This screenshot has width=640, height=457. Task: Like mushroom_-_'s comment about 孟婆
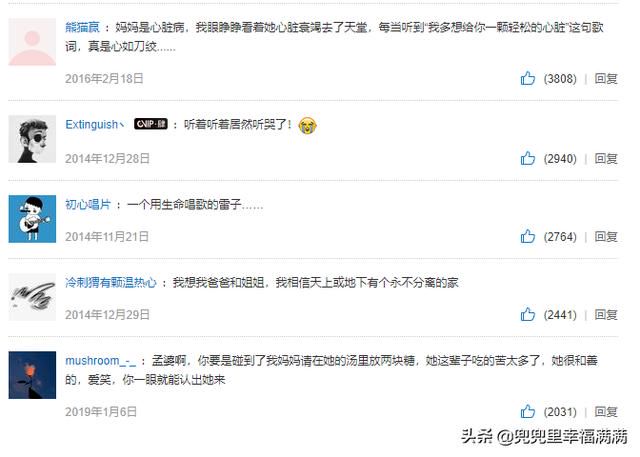tap(527, 411)
